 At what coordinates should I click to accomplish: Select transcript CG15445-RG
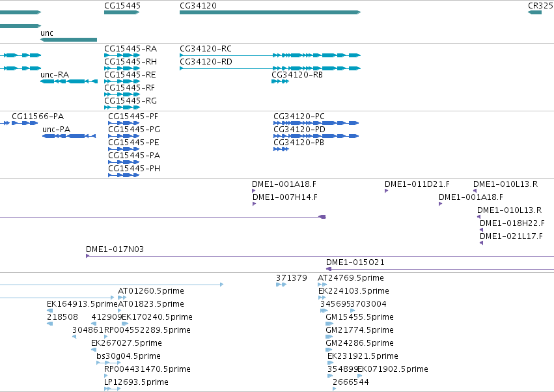(130, 101)
